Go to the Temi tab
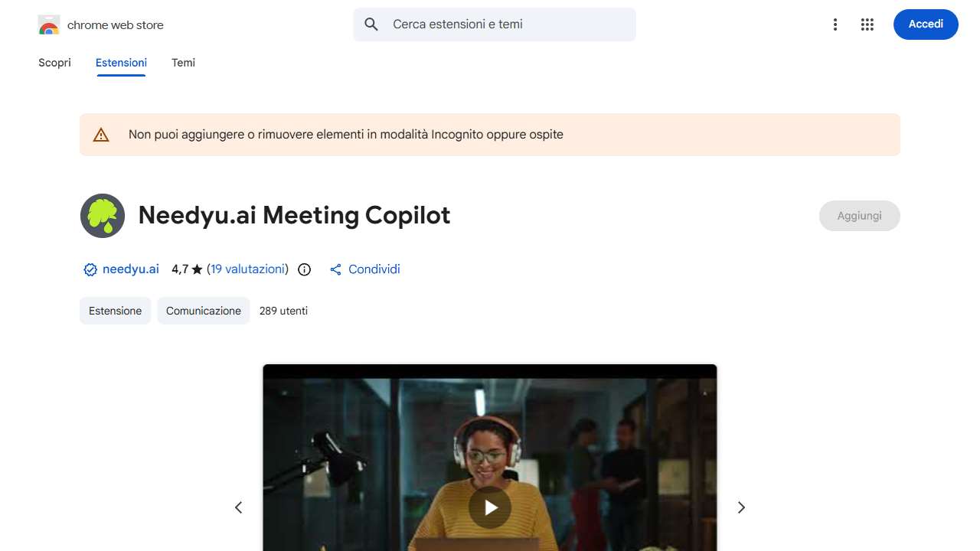This screenshot has height=551, width=980. [x=183, y=63]
